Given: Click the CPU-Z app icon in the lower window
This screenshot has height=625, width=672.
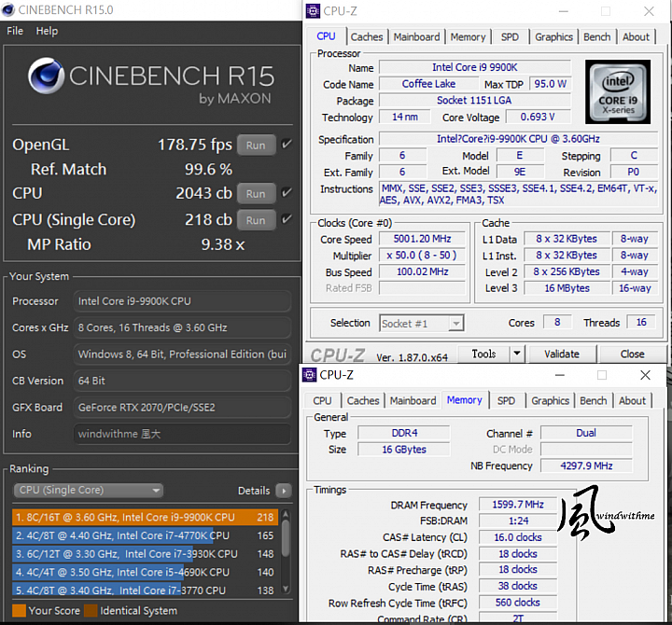Looking at the screenshot, I should [309, 375].
